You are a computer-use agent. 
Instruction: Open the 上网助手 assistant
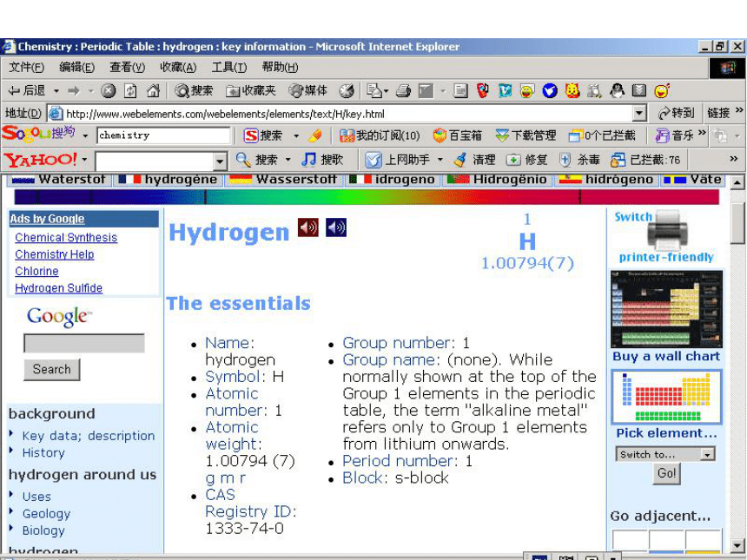coord(397,160)
